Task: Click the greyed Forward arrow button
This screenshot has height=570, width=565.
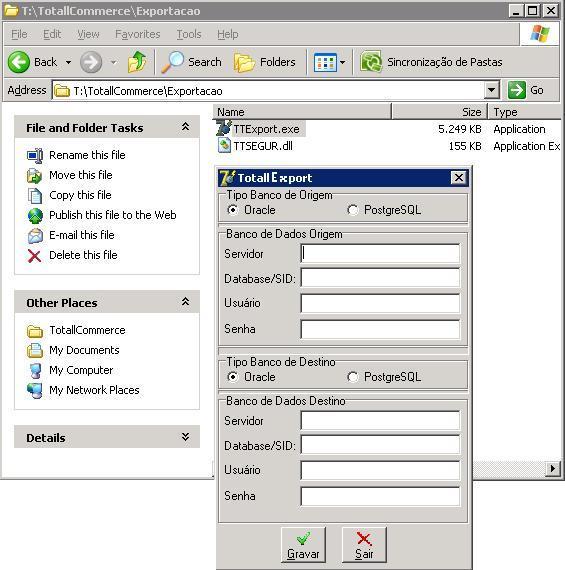Action: pyautogui.click(x=91, y=62)
